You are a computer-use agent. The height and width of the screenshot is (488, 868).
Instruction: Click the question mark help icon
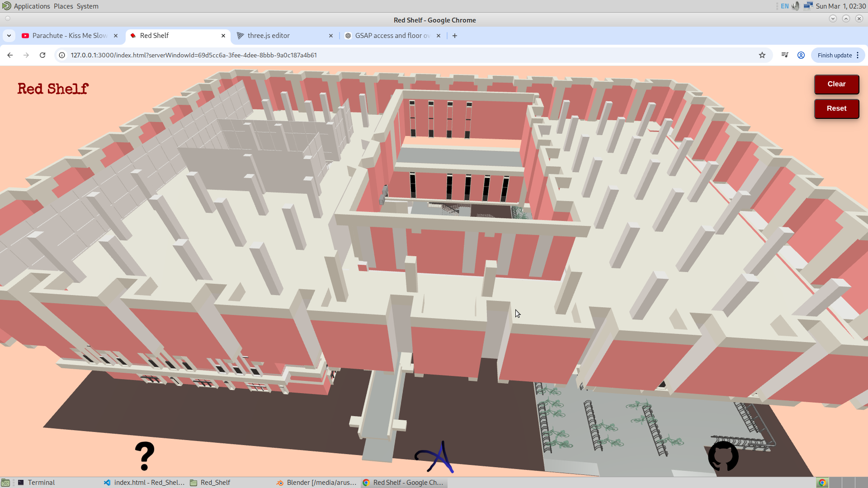click(145, 456)
